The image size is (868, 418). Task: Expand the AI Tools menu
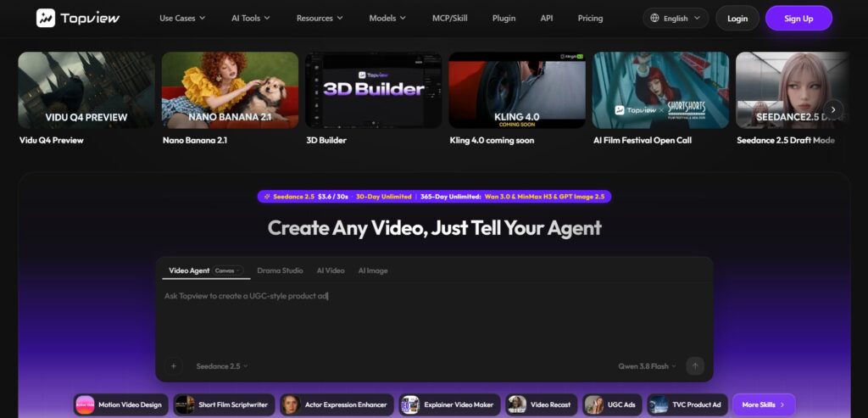[x=251, y=19]
